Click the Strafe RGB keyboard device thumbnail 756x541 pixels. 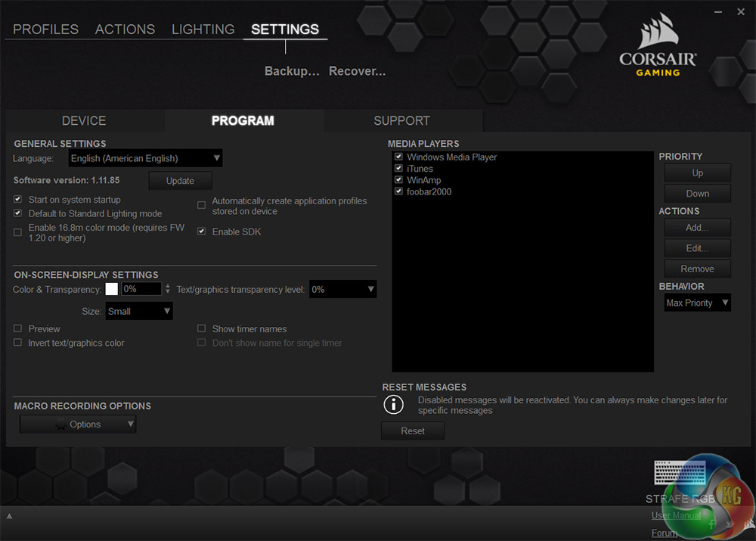coord(680,472)
